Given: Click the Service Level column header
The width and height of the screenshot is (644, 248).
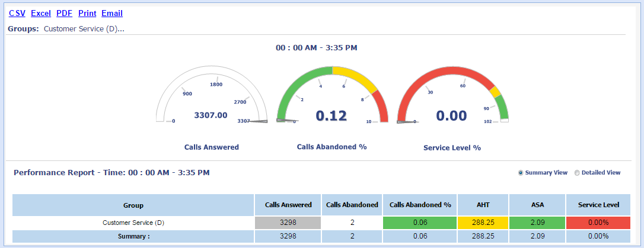Looking at the screenshot, I should click(600, 205).
